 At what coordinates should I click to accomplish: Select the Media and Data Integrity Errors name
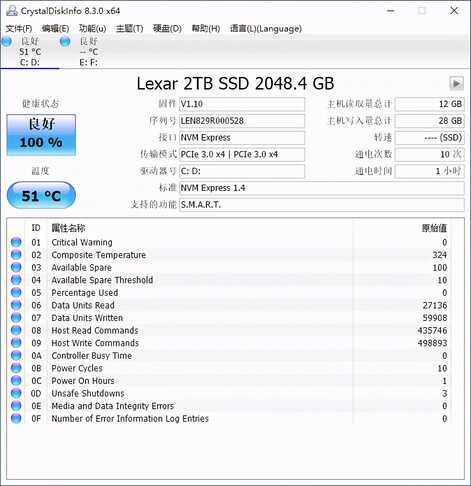click(113, 406)
